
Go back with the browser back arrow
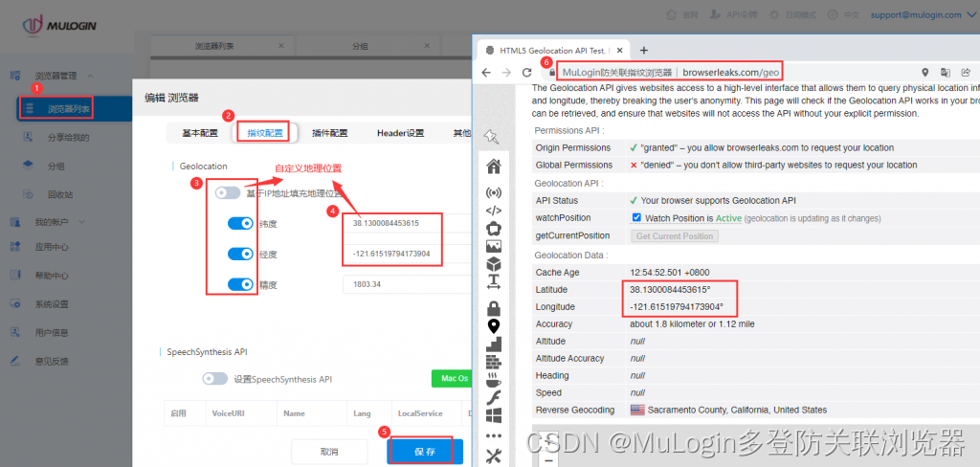pyautogui.click(x=486, y=73)
